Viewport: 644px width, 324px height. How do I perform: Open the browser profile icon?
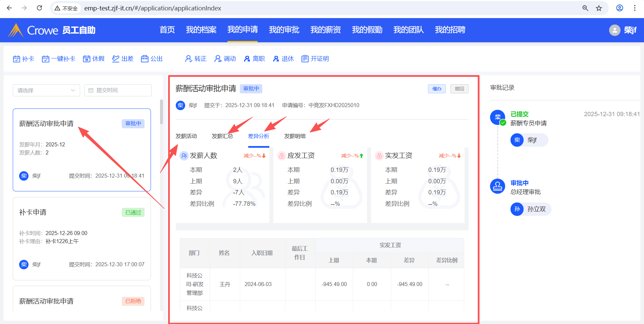coord(620,8)
